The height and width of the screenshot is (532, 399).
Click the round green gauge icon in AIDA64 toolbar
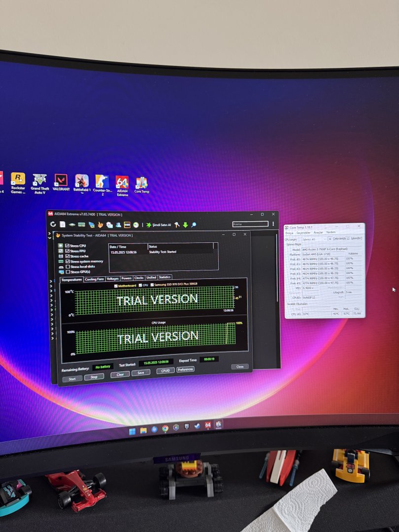(x=136, y=225)
